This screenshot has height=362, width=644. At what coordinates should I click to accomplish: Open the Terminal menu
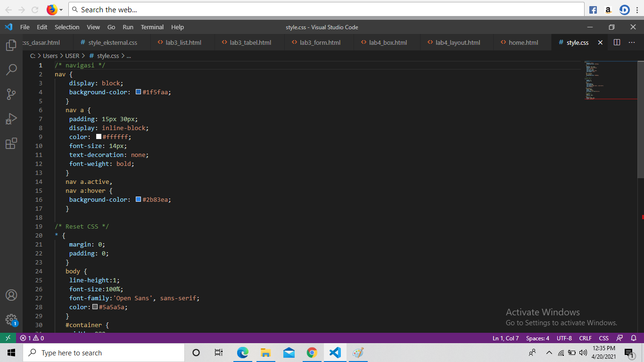(x=152, y=27)
